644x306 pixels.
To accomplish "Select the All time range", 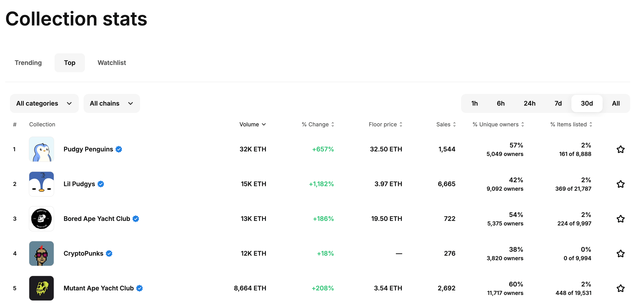I will [x=616, y=103].
